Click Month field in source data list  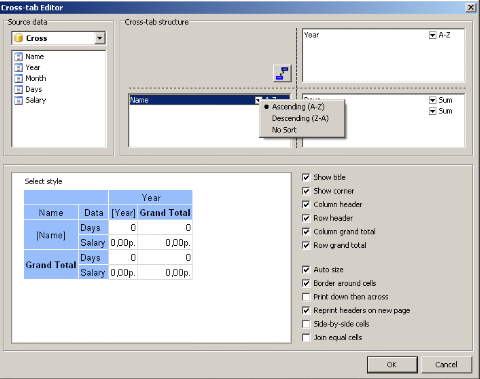point(36,79)
